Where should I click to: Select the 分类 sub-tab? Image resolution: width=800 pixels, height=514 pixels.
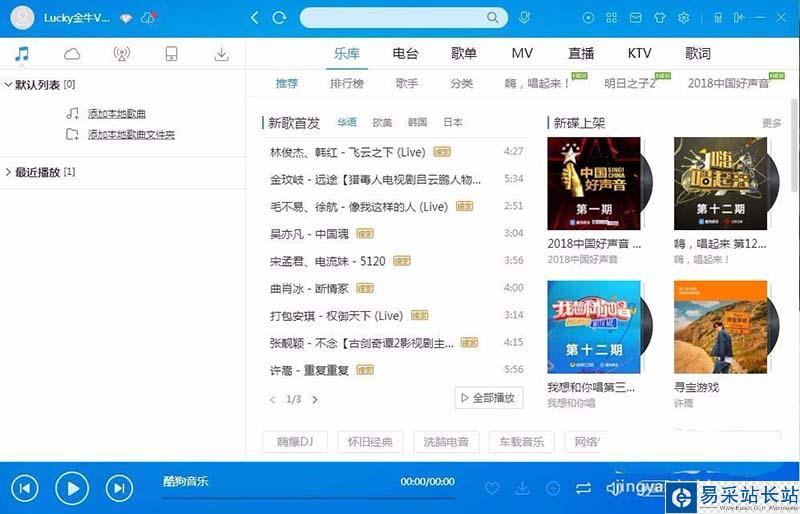[x=462, y=83]
